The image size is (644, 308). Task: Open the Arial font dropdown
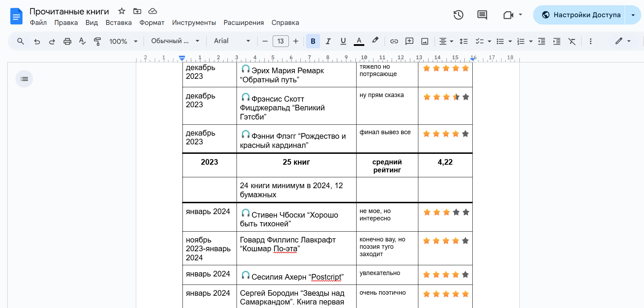(x=232, y=41)
